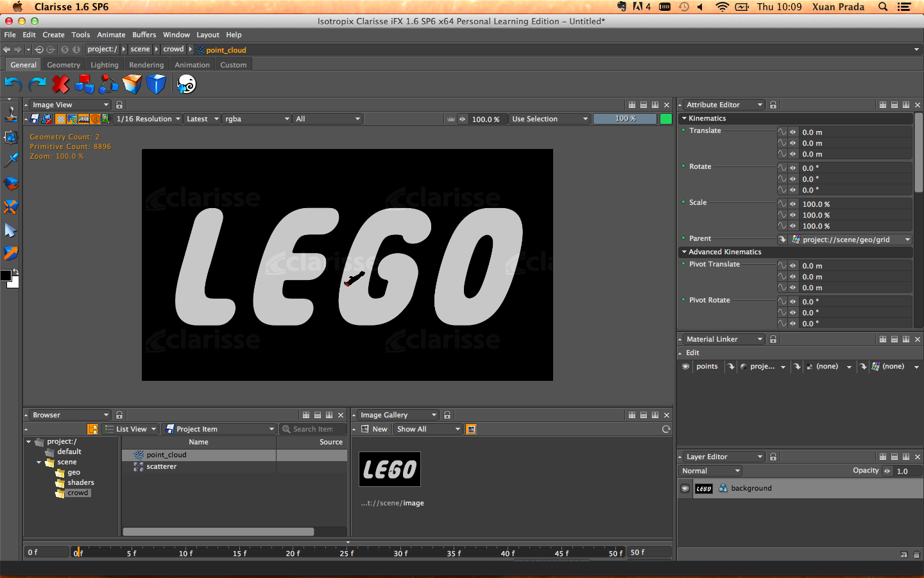Screen dimensions: 924x578
Task: Swap foreground and background colors
Action: [x=15, y=272]
